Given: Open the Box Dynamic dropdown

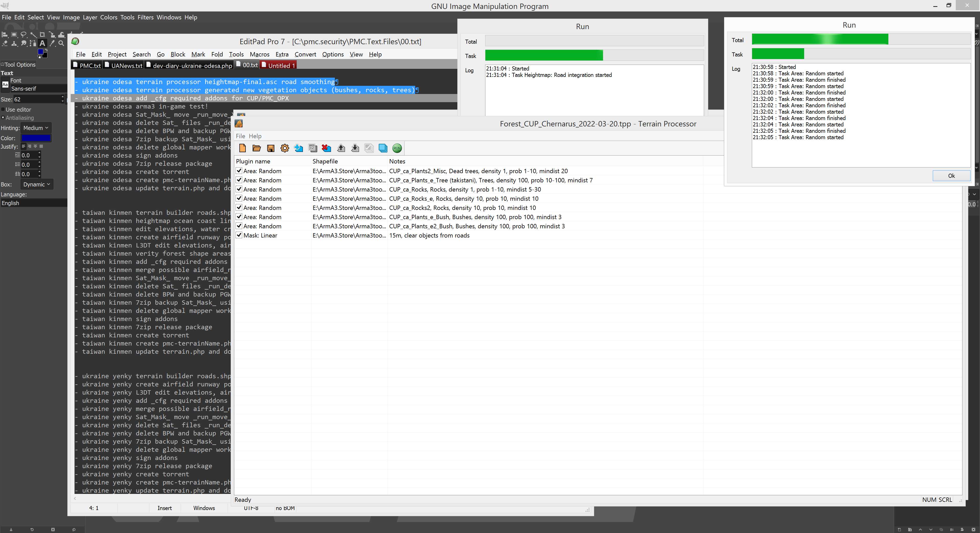Looking at the screenshot, I should click(36, 184).
